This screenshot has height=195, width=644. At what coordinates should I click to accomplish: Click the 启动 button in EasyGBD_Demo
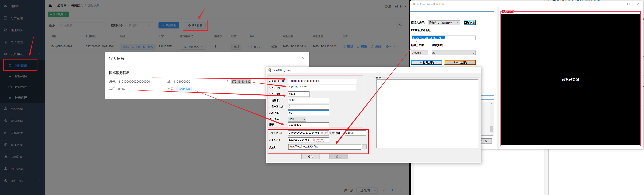point(311,156)
